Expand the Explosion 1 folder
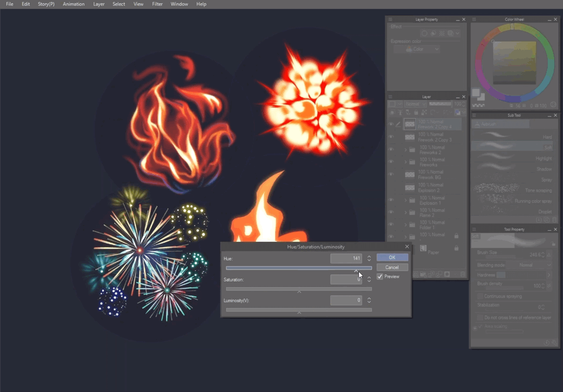 point(406,200)
